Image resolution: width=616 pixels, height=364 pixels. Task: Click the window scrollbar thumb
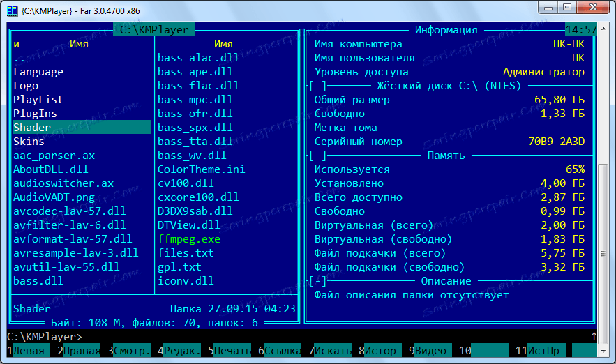603,255
